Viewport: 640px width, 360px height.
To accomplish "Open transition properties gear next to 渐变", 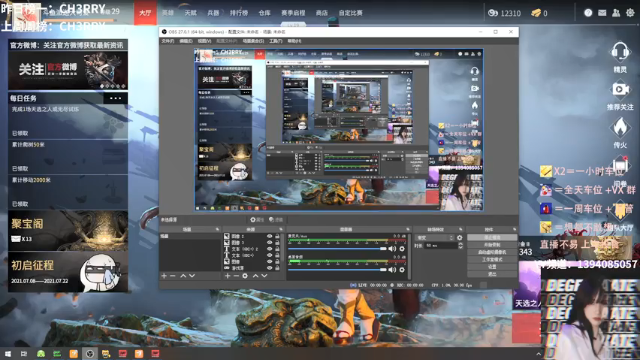I will pos(460,238).
